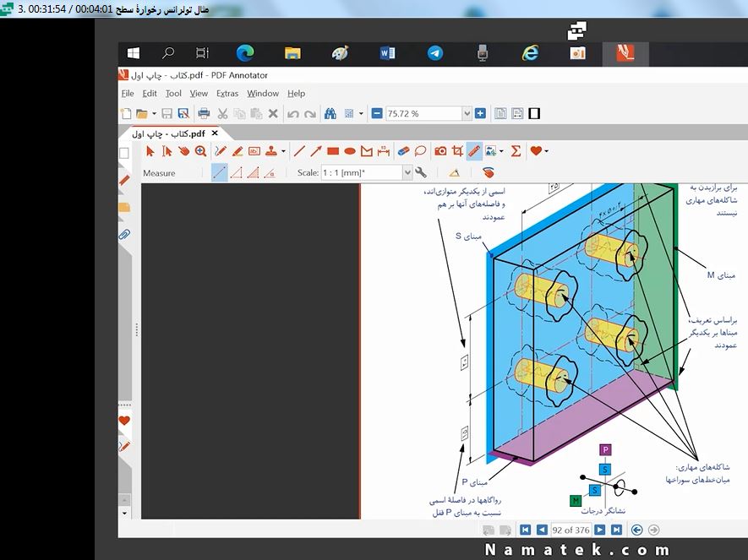This screenshot has width=748, height=560.
Task: Choose the Arrow drawing tool
Action: [x=316, y=151]
